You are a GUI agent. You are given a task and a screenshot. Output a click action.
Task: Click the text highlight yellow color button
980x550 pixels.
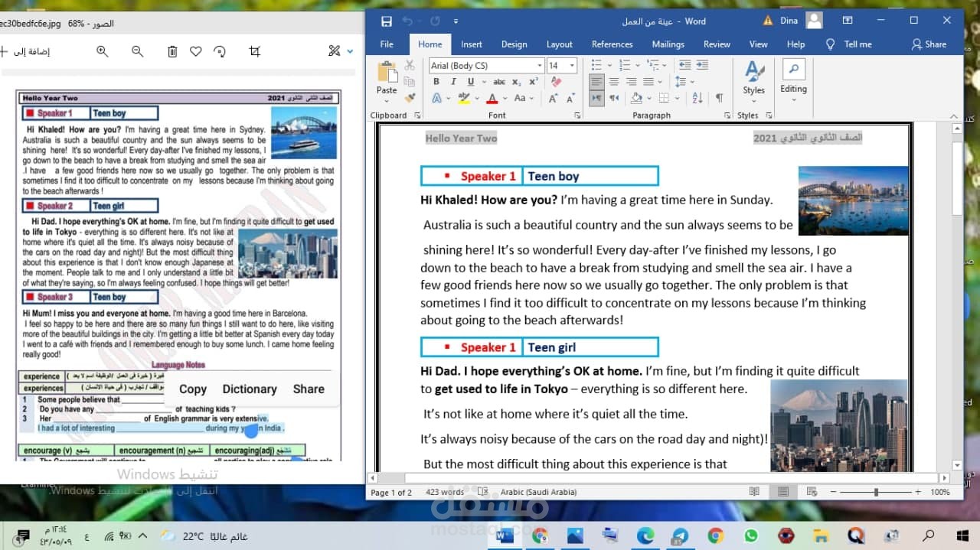[462, 98]
